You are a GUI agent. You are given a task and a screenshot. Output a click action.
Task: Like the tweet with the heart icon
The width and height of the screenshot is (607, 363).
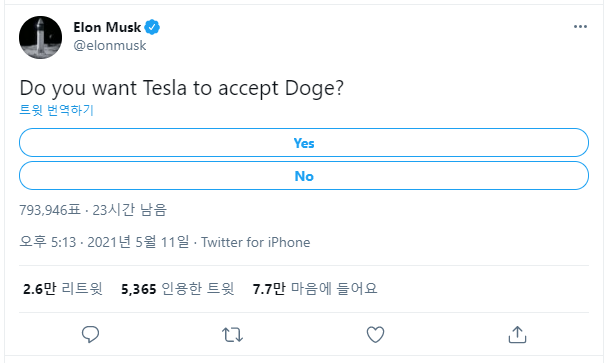tap(375, 335)
